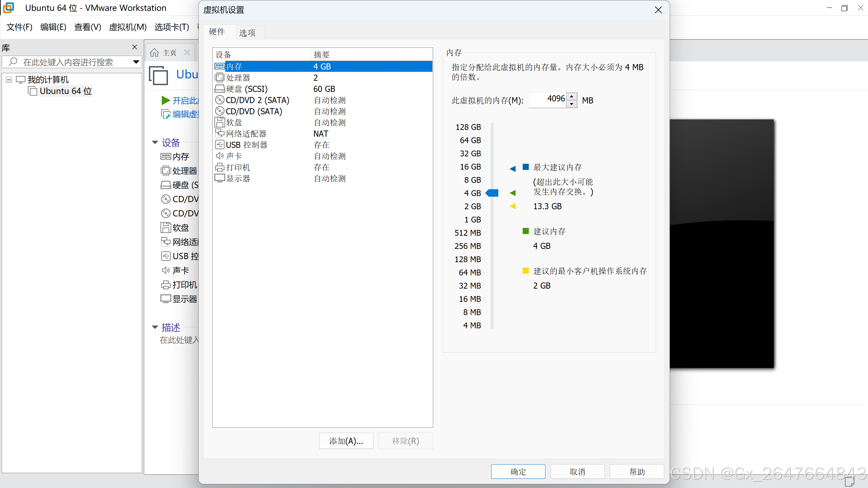Select the 硬盘 (SCSI) row showing 60 GB
This screenshot has width=868, height=488.
323,89
